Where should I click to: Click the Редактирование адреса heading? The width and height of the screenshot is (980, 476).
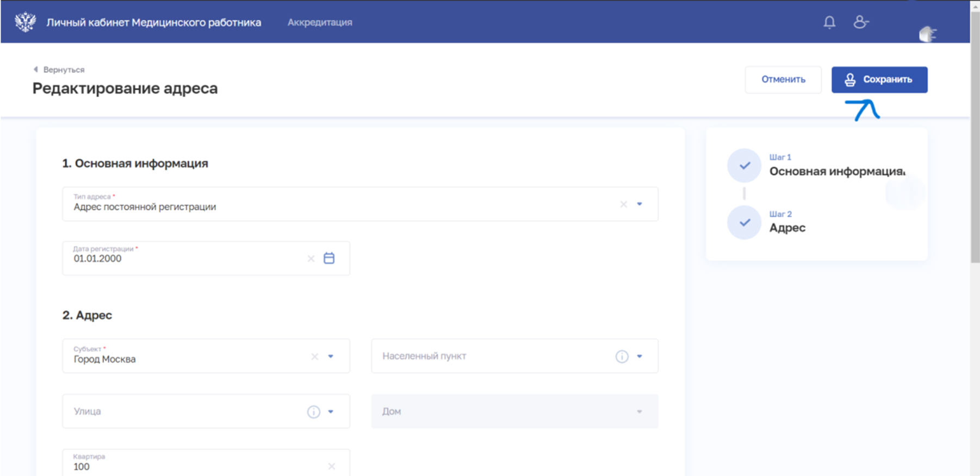coord(125,88)
